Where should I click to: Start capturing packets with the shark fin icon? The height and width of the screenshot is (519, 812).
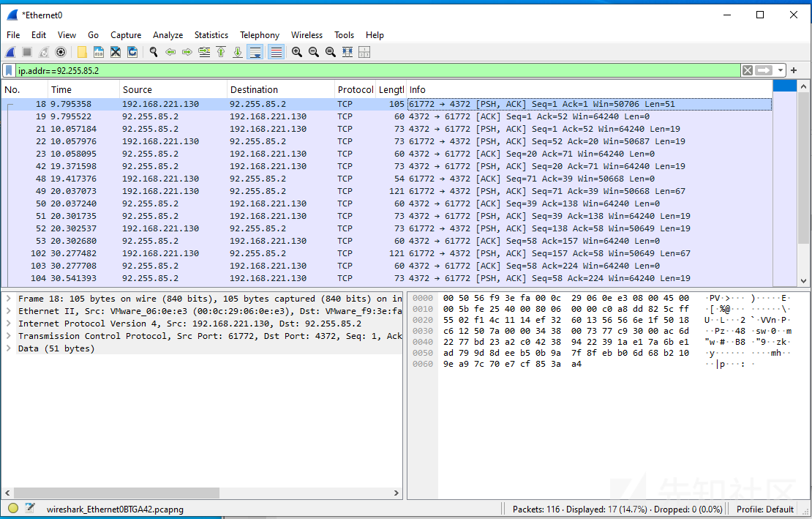coord(10,52)
